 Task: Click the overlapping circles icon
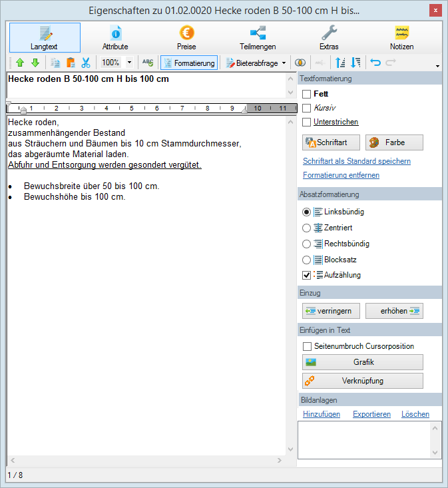[x=300, y=63]
